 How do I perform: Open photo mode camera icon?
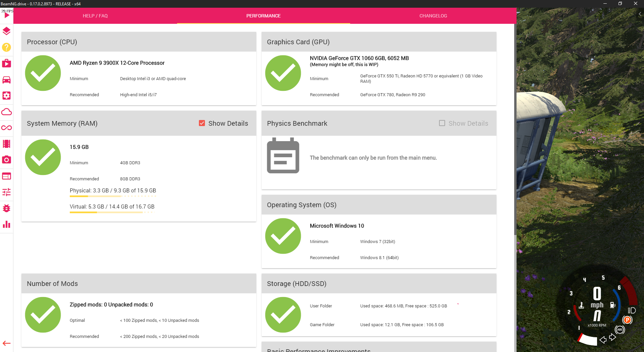pos(7,160)
